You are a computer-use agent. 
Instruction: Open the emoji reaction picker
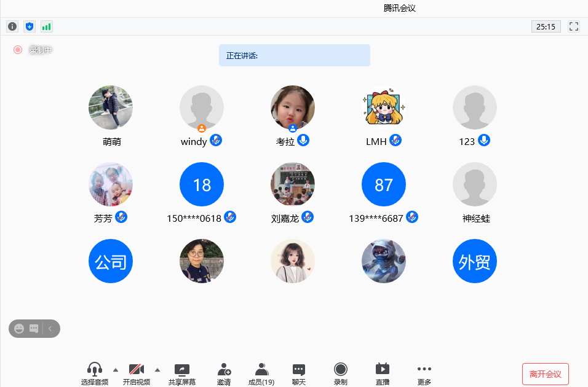[19, 329]
